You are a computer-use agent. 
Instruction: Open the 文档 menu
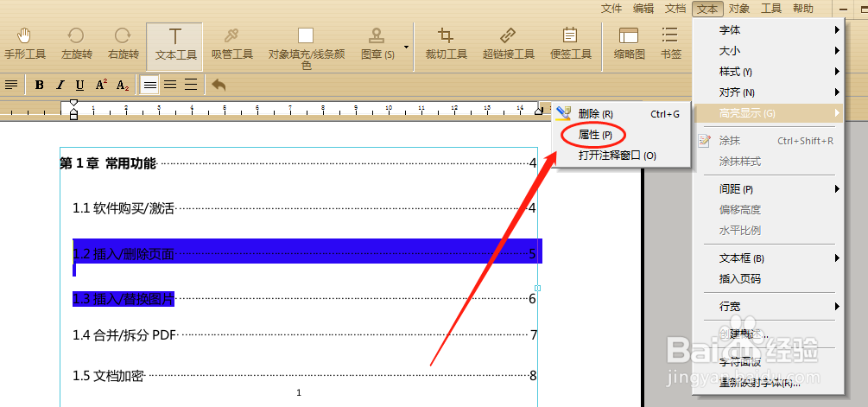[x=675, y=9]
